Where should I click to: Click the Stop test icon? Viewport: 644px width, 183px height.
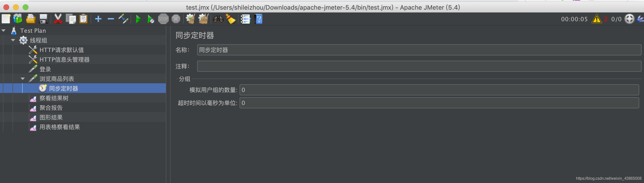click(163, 19)
